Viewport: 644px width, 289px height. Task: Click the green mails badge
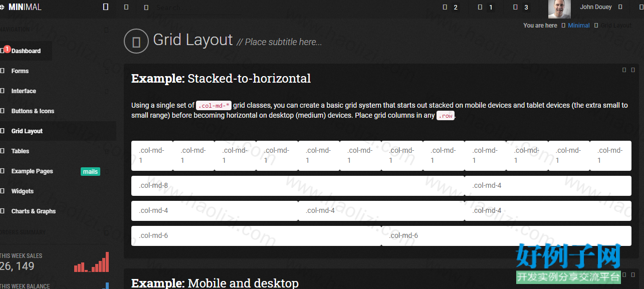pos(90,171)
